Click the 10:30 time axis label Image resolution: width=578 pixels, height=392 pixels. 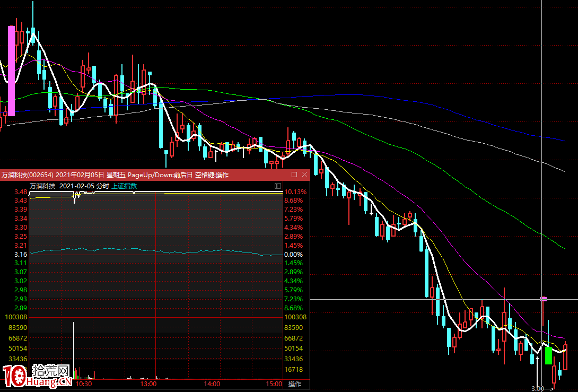pos(84,384)
